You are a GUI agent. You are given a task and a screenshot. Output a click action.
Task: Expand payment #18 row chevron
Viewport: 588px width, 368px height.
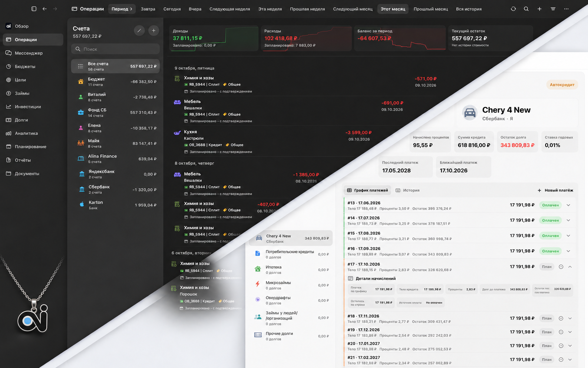pyautogui.click(x=570, y=318)
